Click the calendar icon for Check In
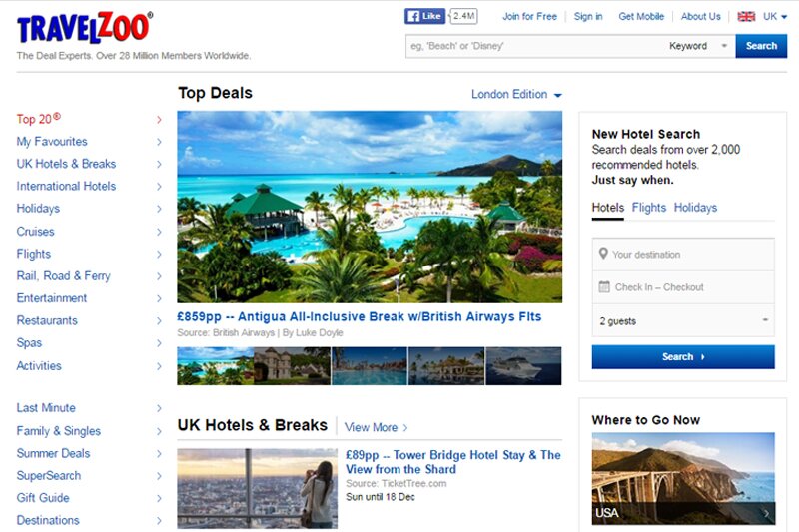 604,287
